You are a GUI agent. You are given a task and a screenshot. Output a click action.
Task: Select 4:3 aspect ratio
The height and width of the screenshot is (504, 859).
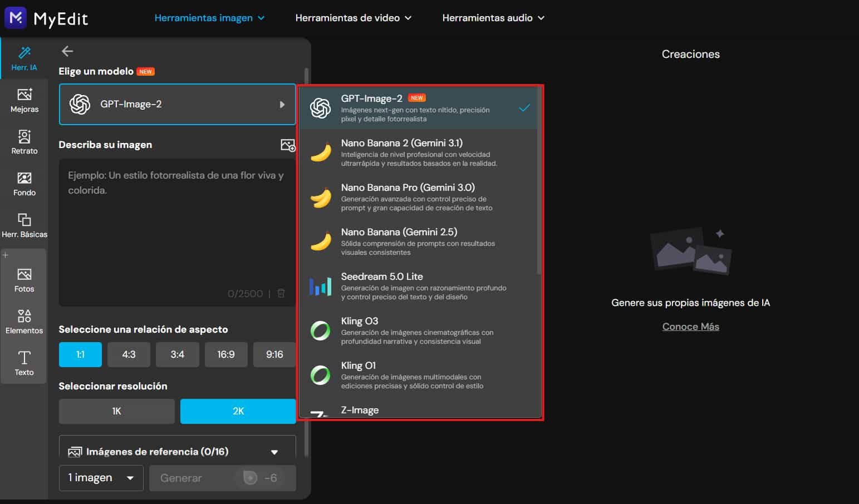point(129,354)
